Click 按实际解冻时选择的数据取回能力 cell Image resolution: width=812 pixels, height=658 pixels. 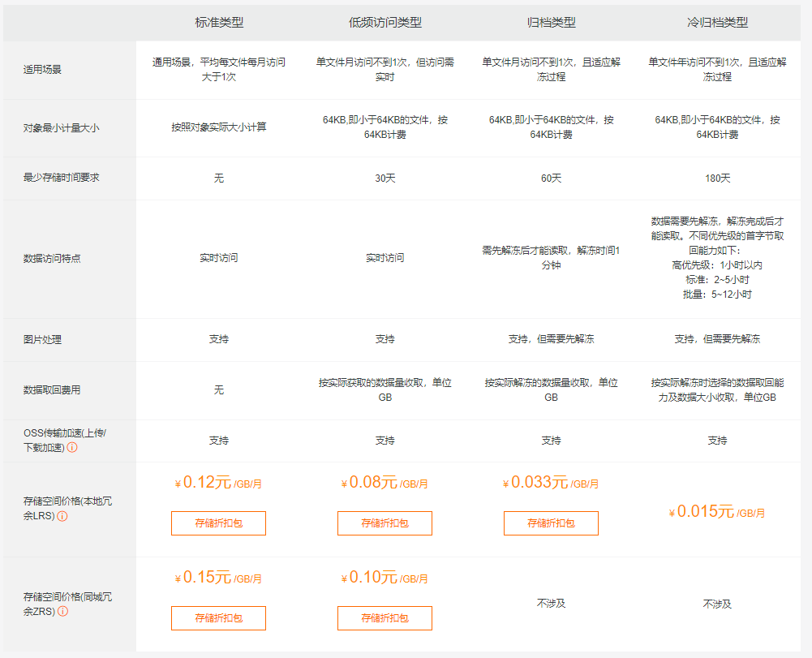pos(717,390)
